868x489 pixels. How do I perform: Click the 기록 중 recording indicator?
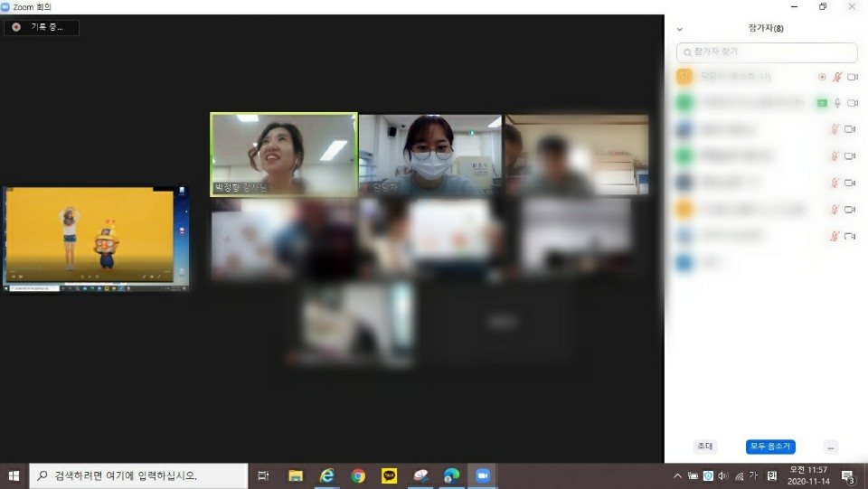pyautogui.click(x=42, y=27)
